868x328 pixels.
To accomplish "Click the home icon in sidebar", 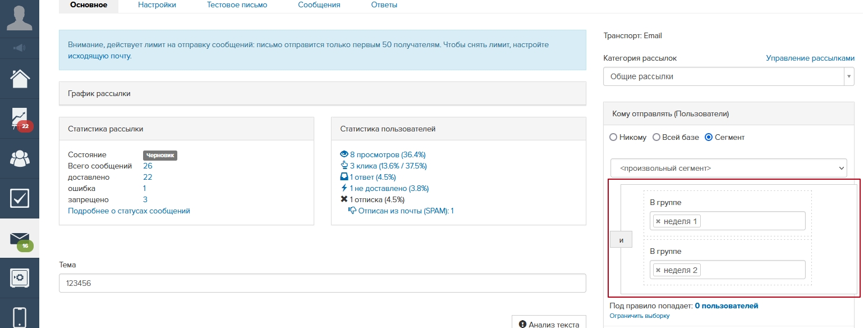I will click(20, 78).
